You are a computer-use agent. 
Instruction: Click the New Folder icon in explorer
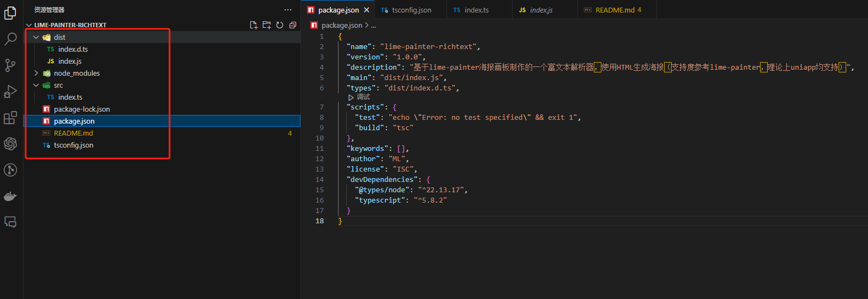coord(267,25)
